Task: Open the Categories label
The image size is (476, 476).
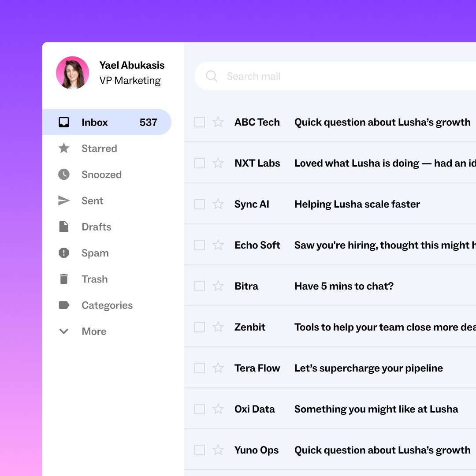Action: [107, 305]
